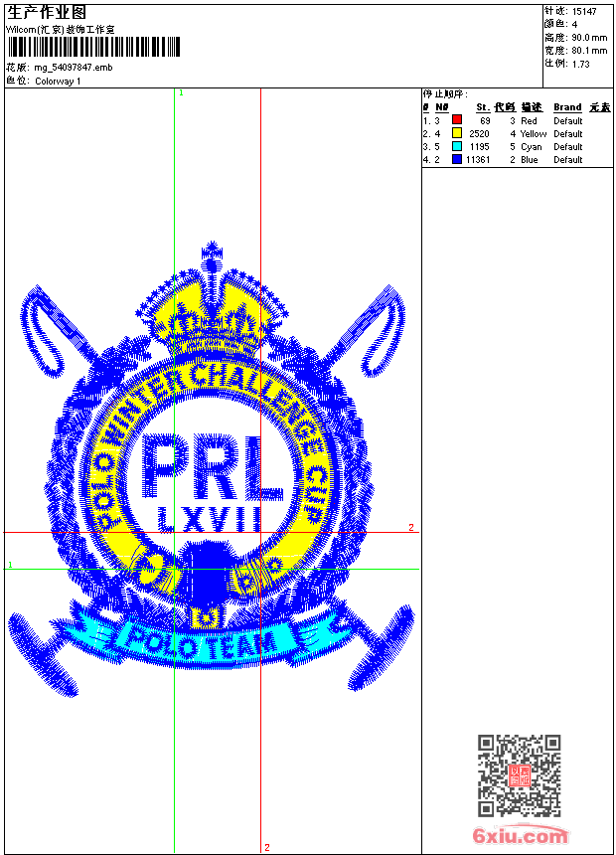
Task: Click the 'Cyan' description cell
Action: (x=531, y=147)
